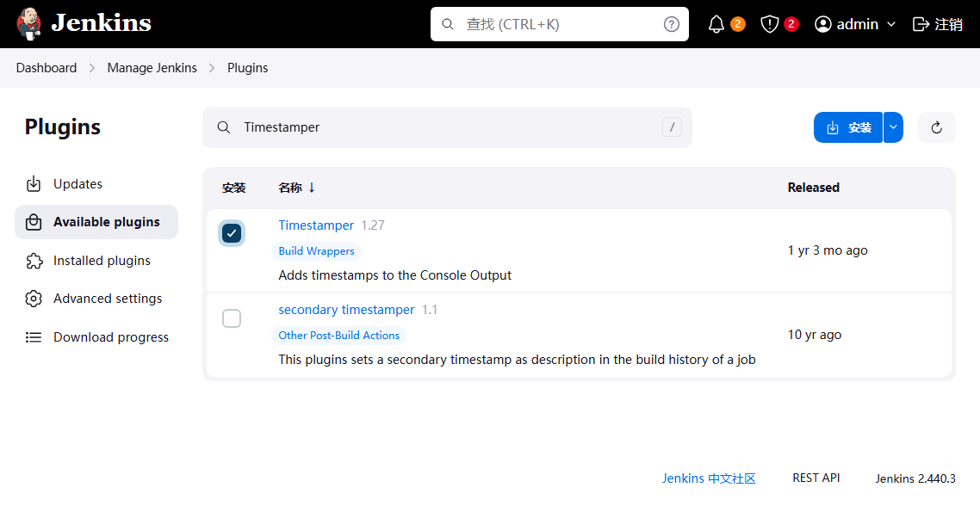Click '1 yr 3 mo ago' release date
The image size is (980, 506).
[828, 250]
